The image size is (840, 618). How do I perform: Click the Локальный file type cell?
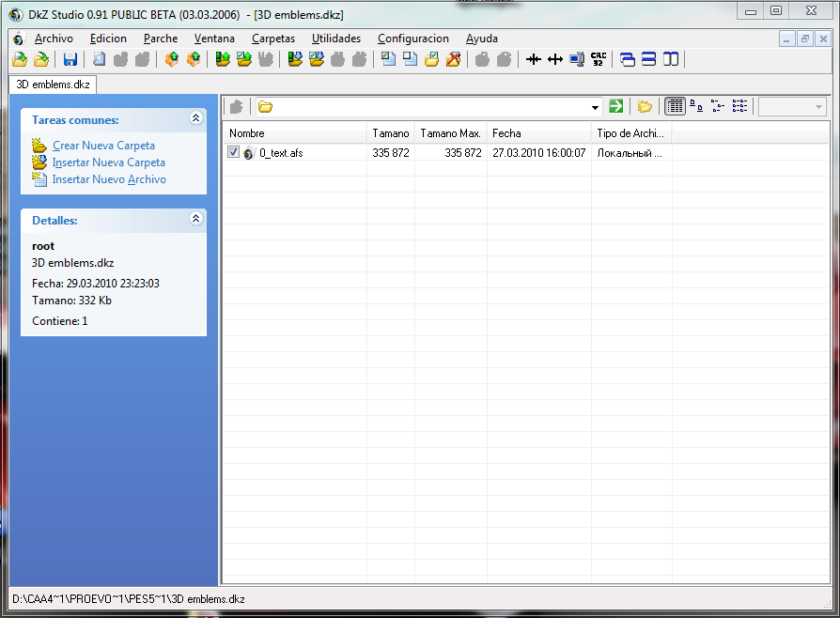click(630, 153)
